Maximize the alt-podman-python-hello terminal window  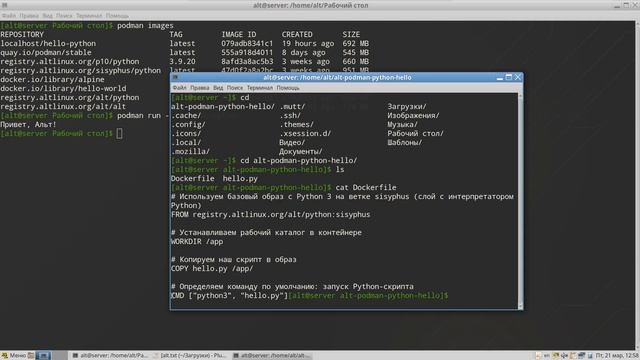click(x=509, y=77)
